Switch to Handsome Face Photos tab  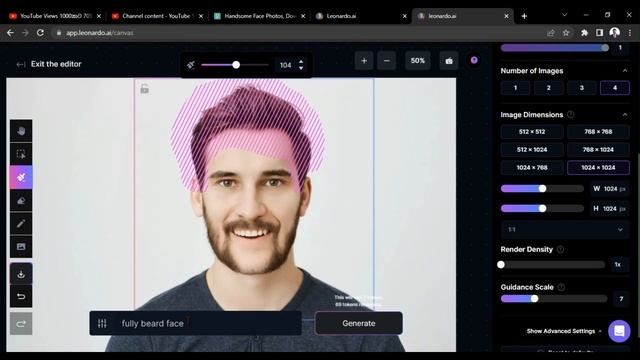coord(260,16)
